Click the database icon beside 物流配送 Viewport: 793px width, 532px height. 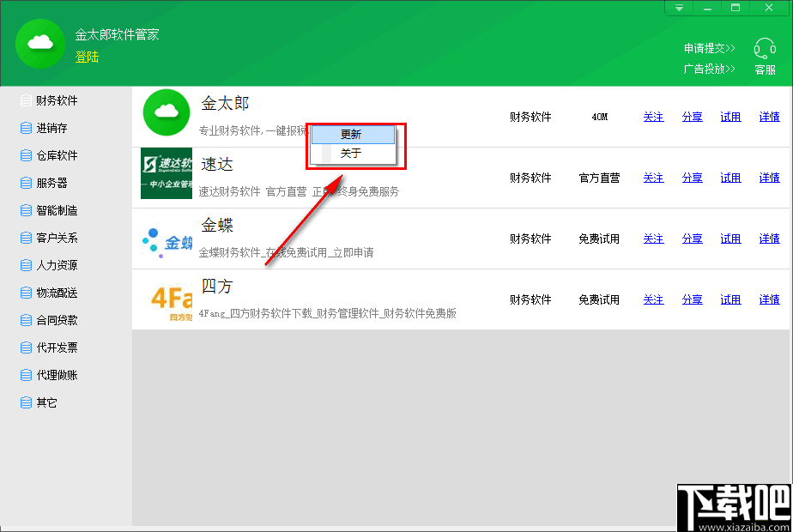[x=26, y=293]
